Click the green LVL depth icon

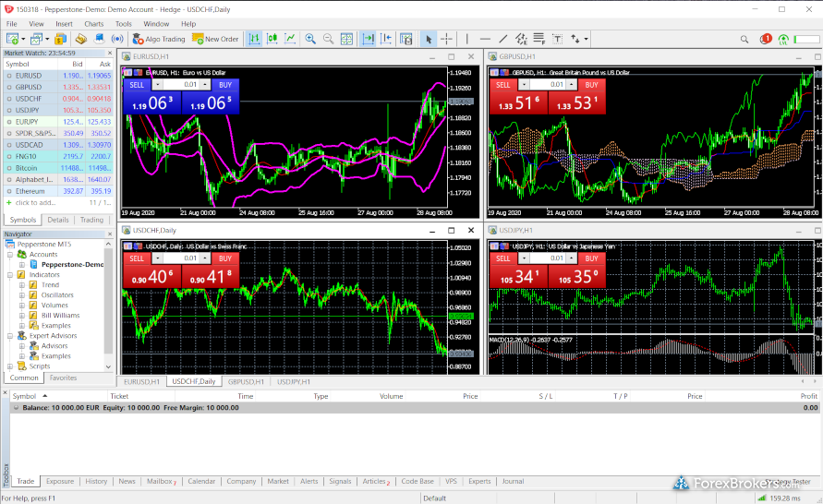tap(783, 40)
